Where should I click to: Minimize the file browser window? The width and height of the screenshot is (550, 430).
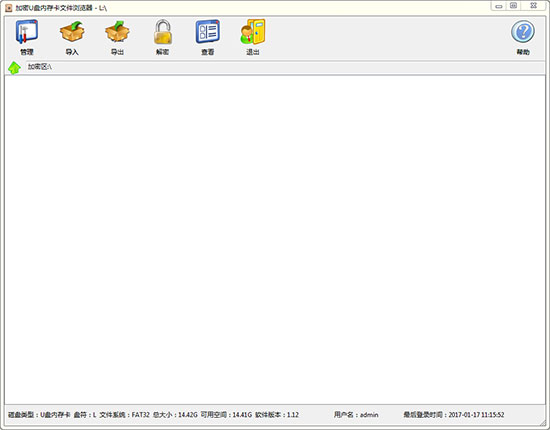pos(498,6)
